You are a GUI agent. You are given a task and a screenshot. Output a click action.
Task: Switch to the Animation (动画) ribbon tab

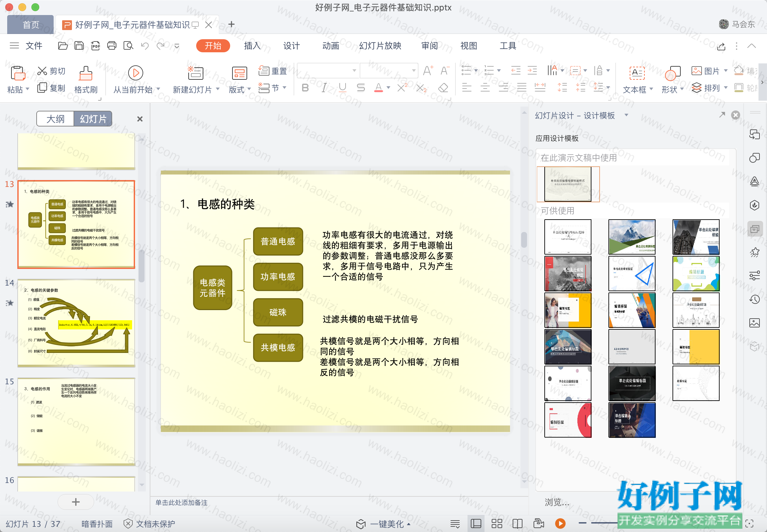(x=331, y=46)
